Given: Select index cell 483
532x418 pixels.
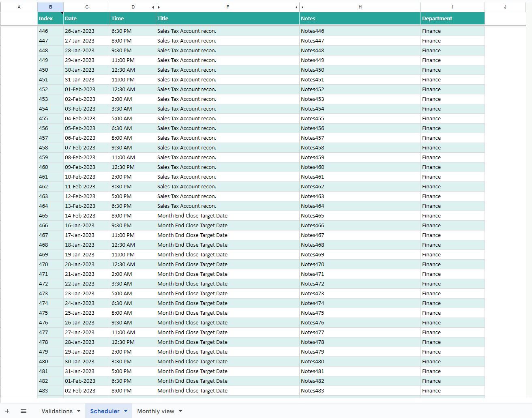Looking at the screenshot, I should (x=50, y=391).
